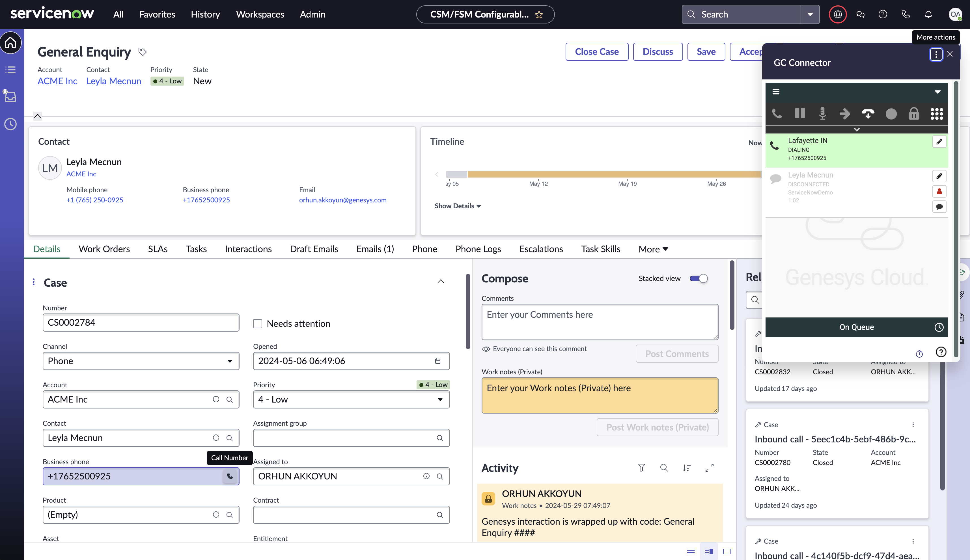
Task: Collapse the Case section chevron
Action: coord(441,282)
